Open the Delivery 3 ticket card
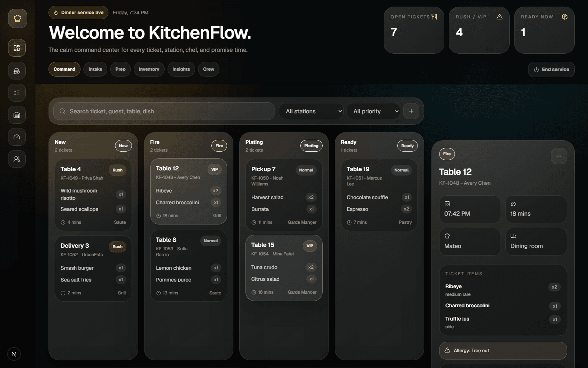Viewport: 588px width, 368px height. [x=93, y=269]
